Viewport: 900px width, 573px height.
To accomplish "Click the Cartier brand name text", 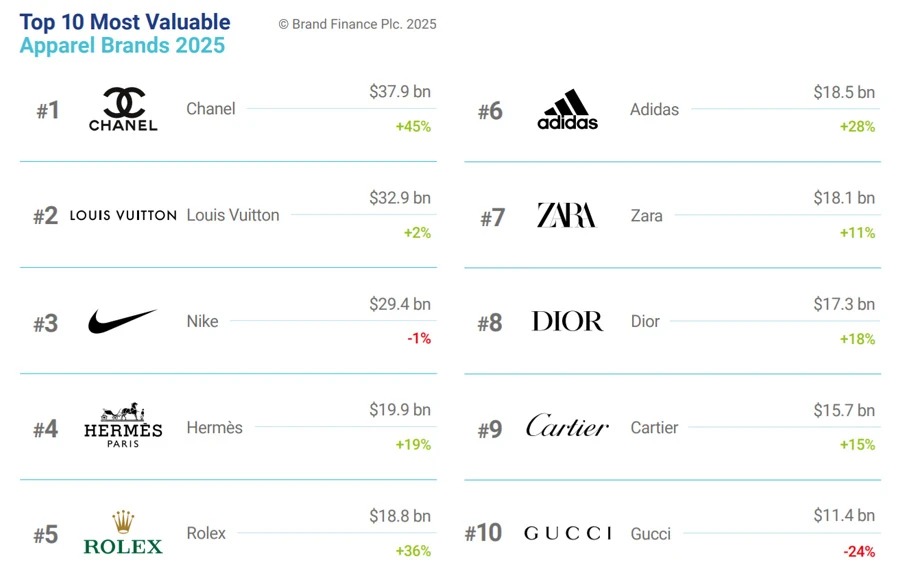I will 654,427.
